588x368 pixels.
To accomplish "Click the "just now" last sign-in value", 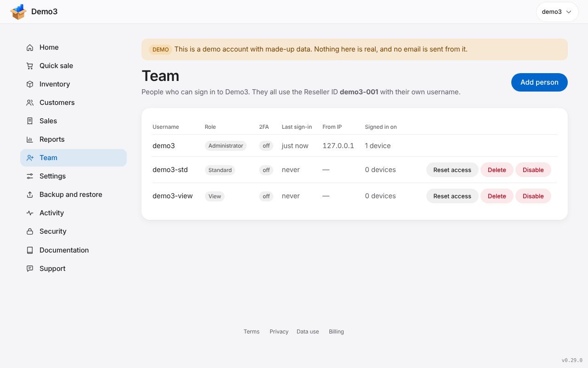I will (x=295, y=146).
